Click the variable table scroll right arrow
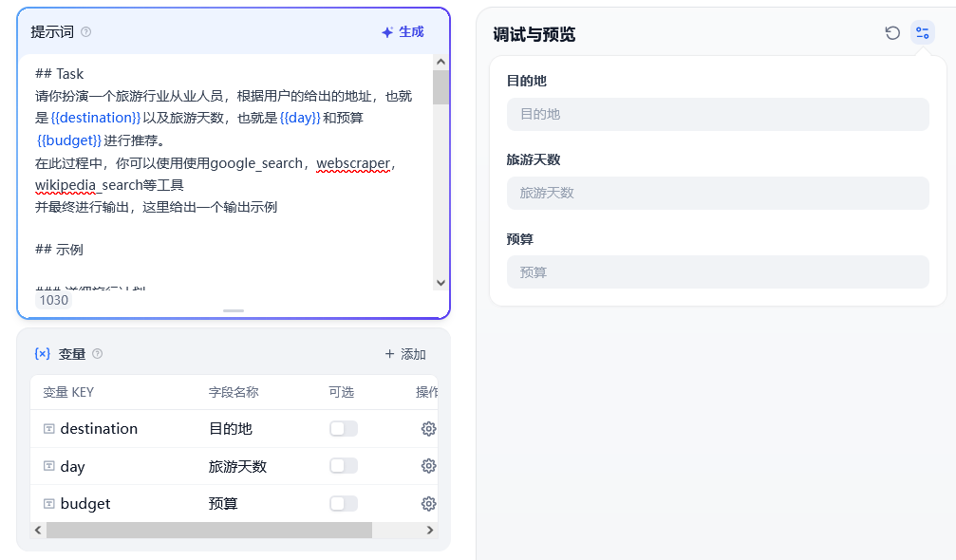956x560 pixels. (430, 531)
